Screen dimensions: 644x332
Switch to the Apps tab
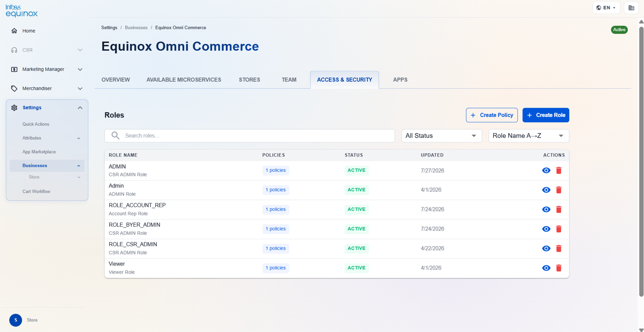(x=400, y=80)
